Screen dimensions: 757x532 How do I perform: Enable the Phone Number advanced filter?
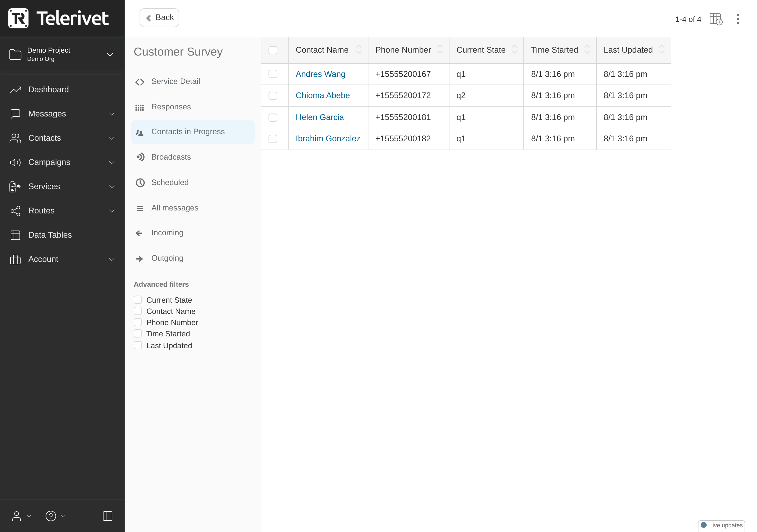138,322
